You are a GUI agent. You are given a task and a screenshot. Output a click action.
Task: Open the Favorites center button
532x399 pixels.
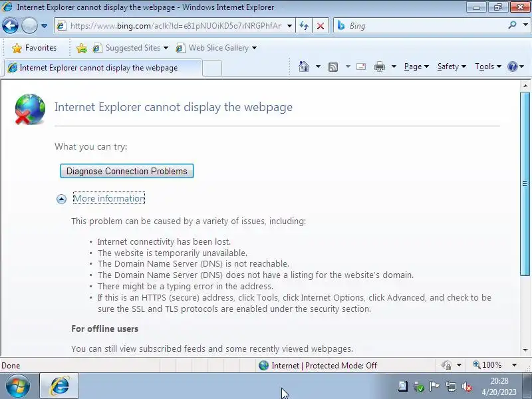point(34,48)
